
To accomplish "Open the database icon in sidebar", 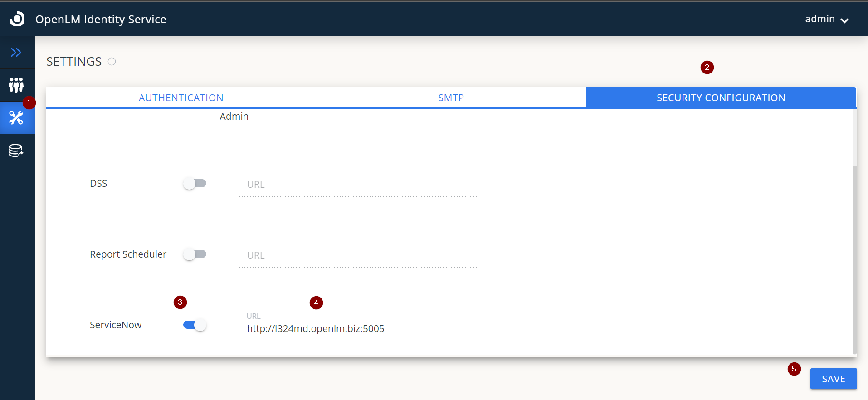I will 16,151.
